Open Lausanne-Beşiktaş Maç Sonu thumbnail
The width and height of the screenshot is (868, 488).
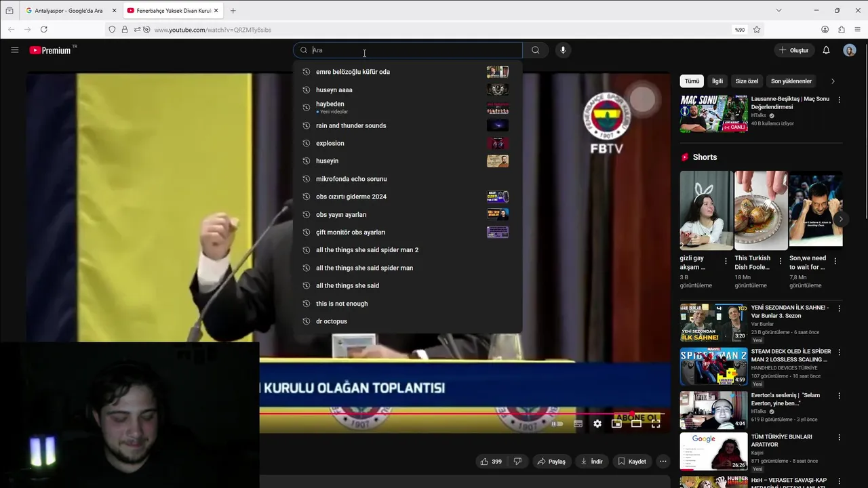tap(714, 113)
